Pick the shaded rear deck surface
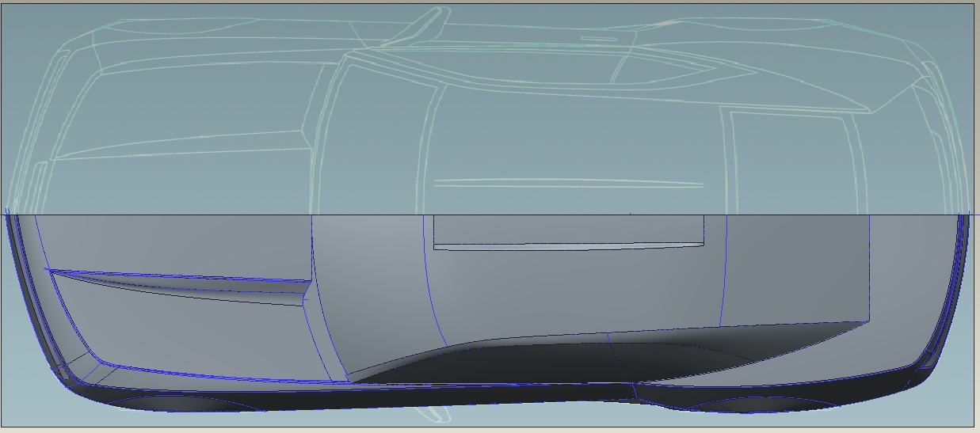 [x=796, y=269]
